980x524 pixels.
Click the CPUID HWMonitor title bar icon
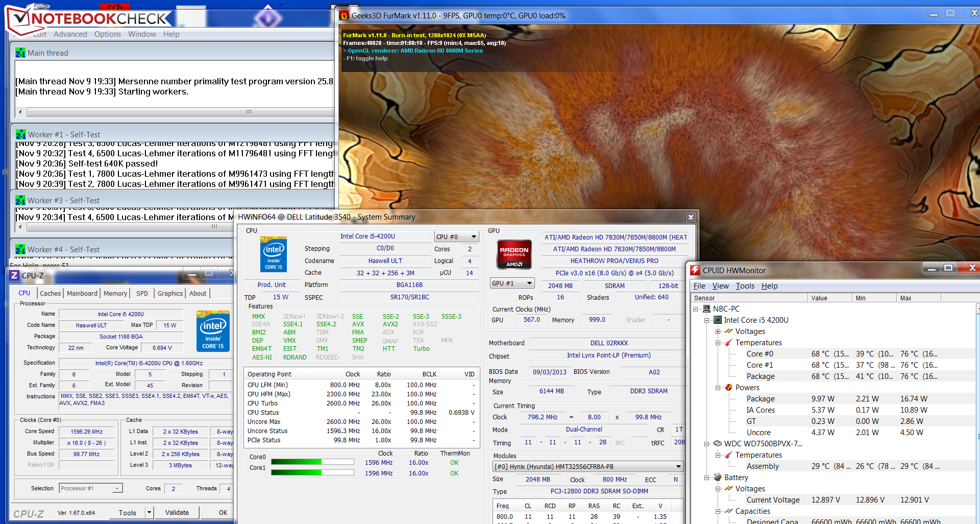pyautogui.click(x=695, y=270)
